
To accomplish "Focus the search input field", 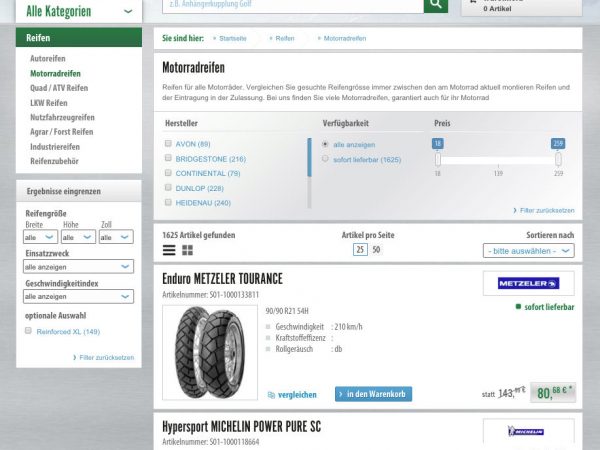I will click(293, 5).
